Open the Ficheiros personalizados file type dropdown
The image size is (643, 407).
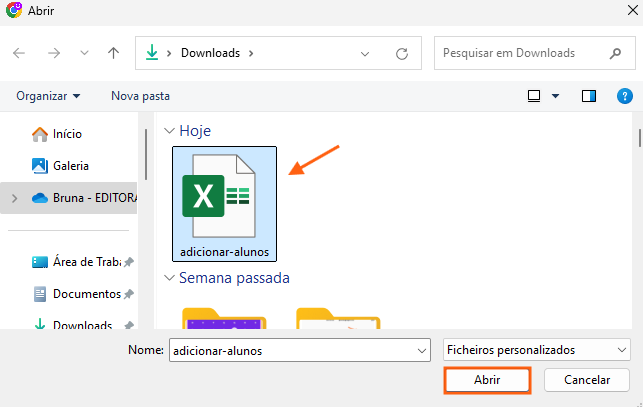[x=535, y=350]
